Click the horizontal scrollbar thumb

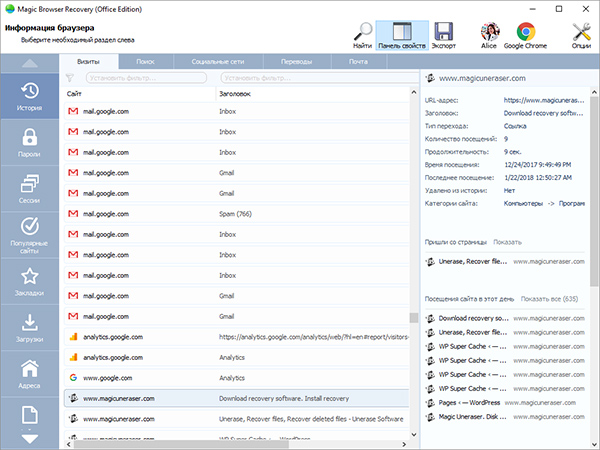[x=181, y=445]
